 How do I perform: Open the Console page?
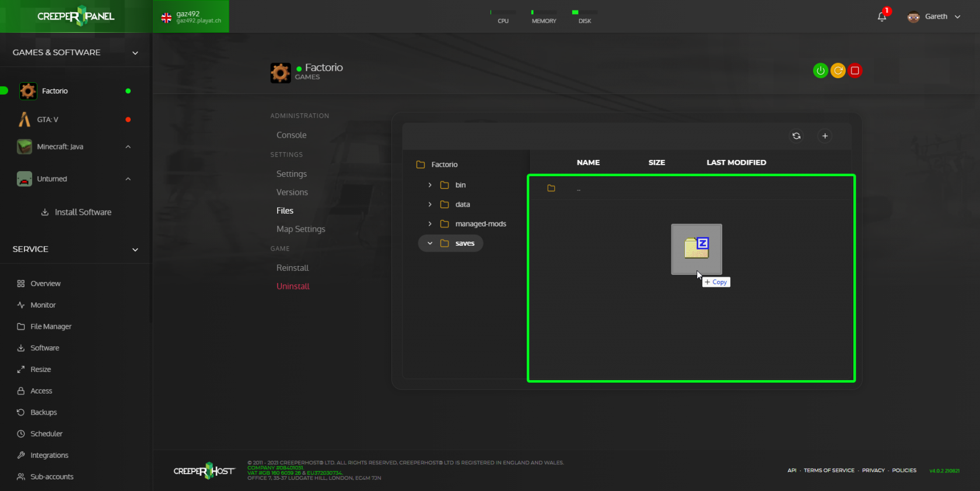click(x=292, y=135)
